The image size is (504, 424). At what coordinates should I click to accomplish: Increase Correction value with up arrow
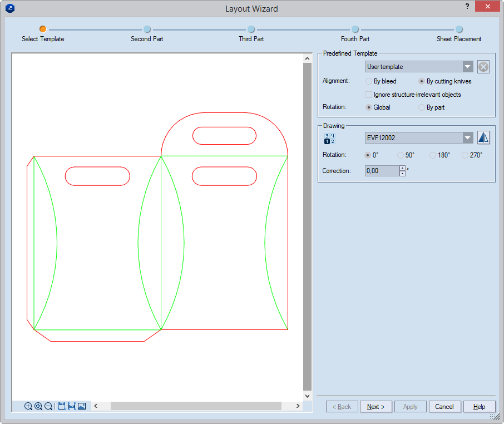click(402, 168)
